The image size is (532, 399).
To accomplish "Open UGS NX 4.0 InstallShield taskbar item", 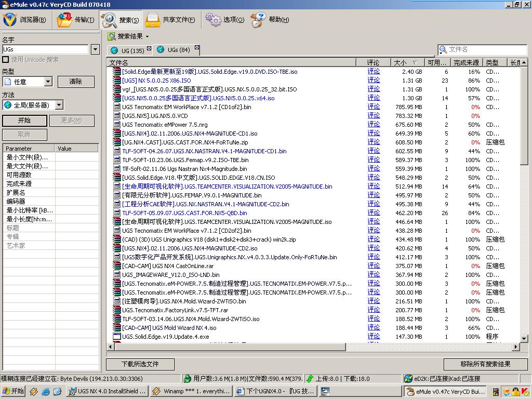I will coord(108,391).
